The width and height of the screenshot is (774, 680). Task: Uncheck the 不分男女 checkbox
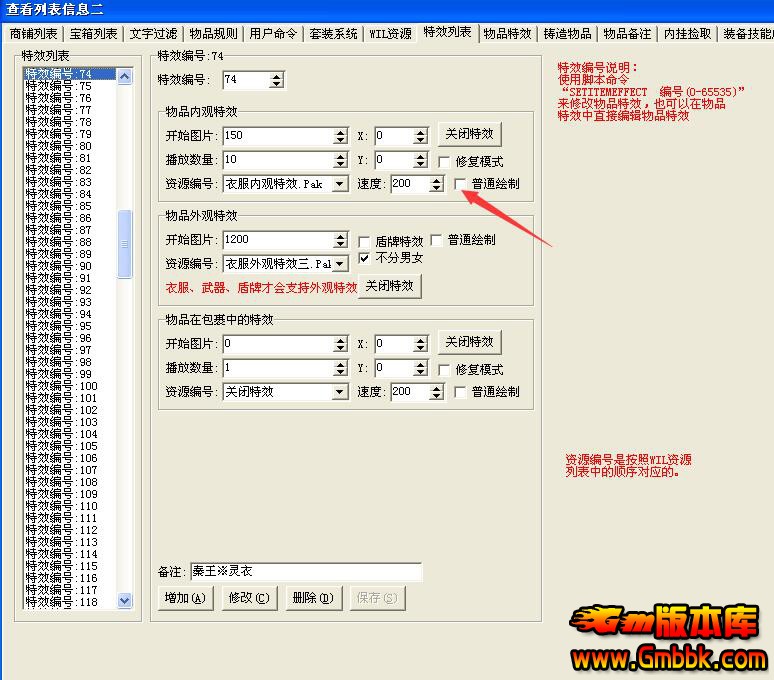(365, 258)
